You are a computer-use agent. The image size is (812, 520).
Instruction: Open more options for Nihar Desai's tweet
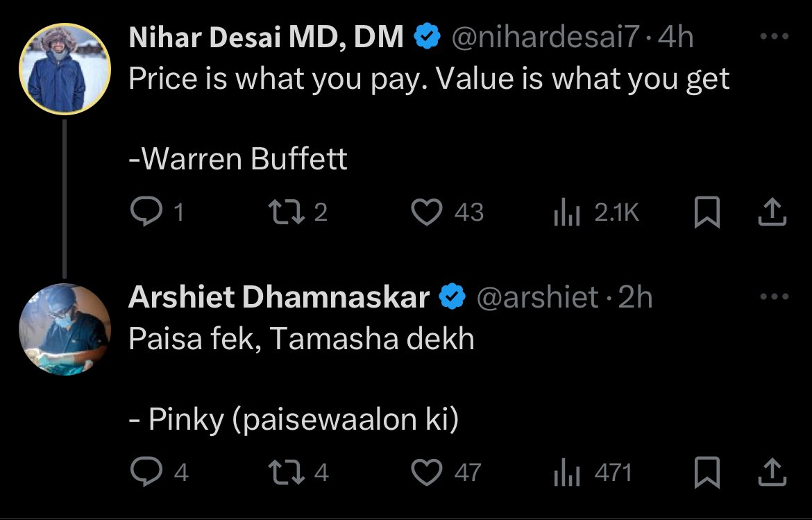click(x=775, y=37)
